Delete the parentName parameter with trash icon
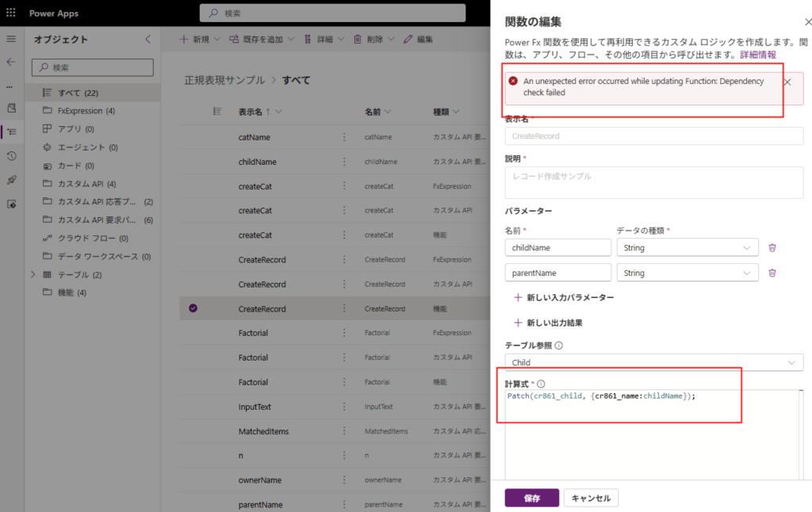This screenshot has height=512, width=812. click(772, 273)
